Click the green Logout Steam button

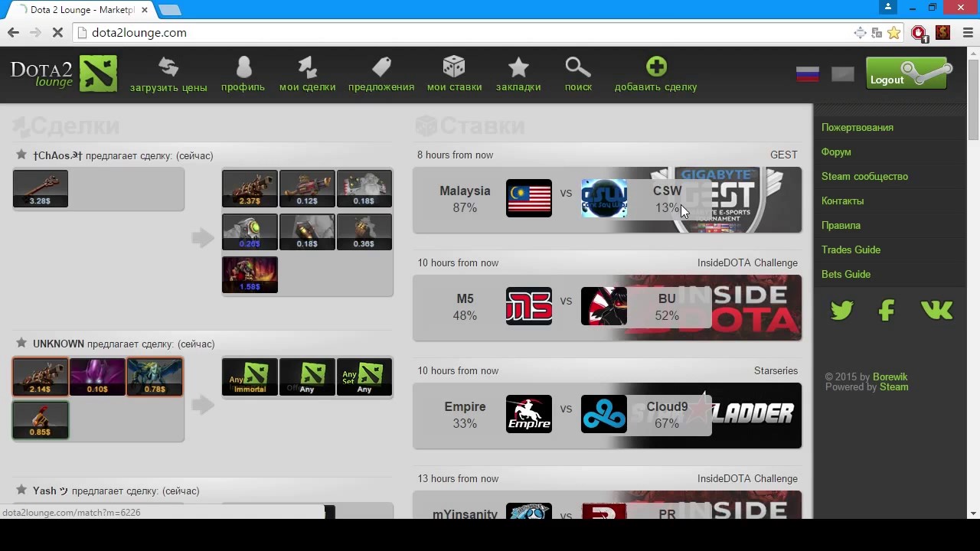coord(909,73)
